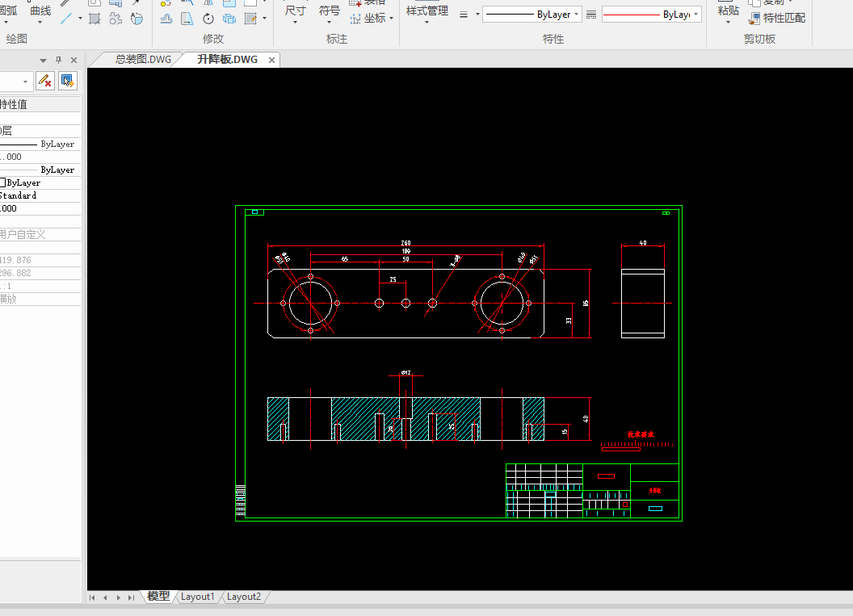This screenshot has width=853, height=616.
Task: Click the Standard text style row
Action: (40, 195)
